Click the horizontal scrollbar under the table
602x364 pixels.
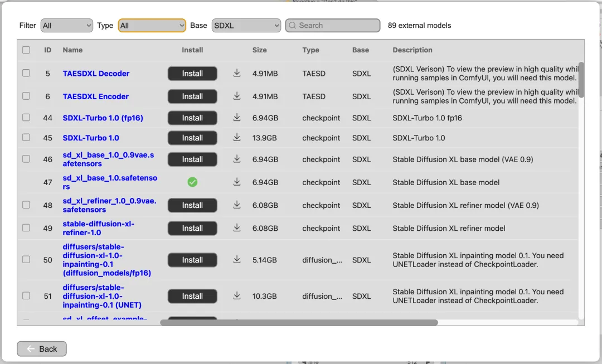coord(299,322)
